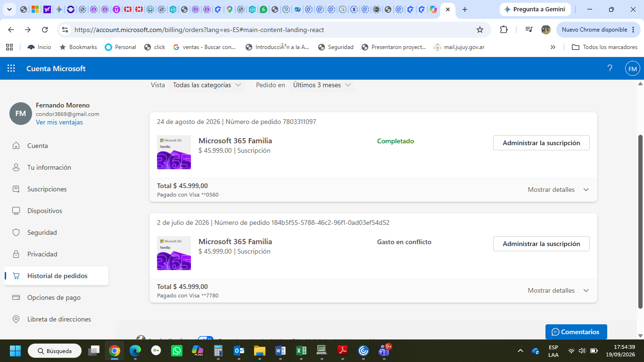Click the browser forward arrow
Screen dimensions: 644x362
tap(28, 30)
